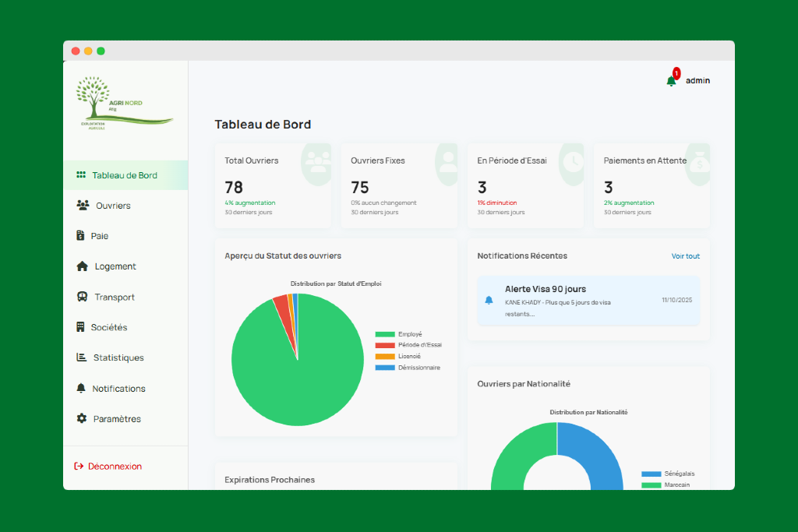Viewport: 798px width, 532px height.
Task: Open the Tableau de Bord menu item
Action: 125,175
